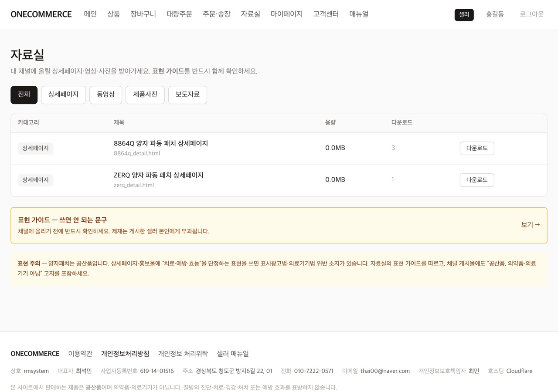
Task: Open the 매뉴얼 menu item
Action: 359,14
